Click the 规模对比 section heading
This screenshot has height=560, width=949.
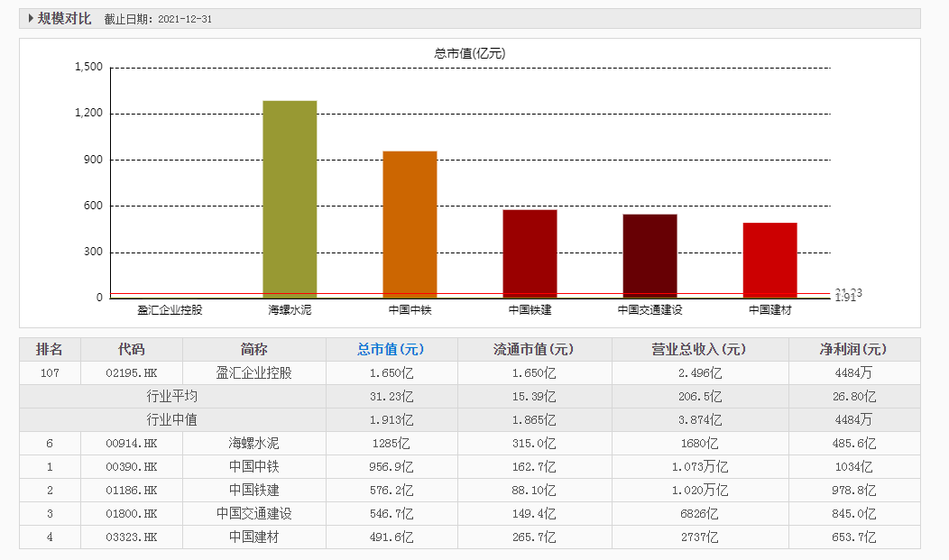tap(64, 19)
